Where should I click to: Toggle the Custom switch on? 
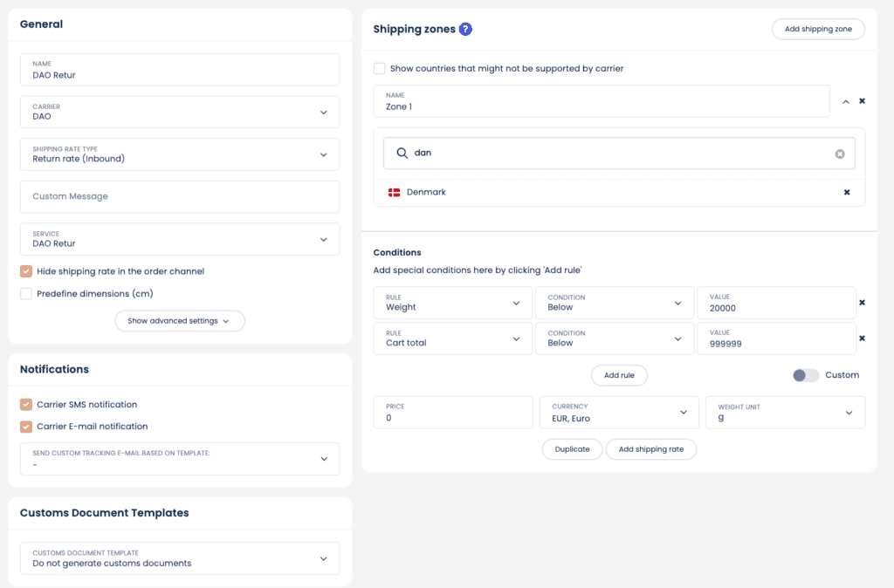coord(805,375)
